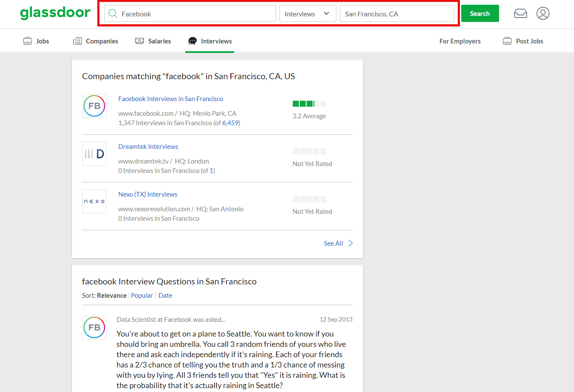The height and width of the screenshot is (392, 574).
Task: Click the search magnifier icon
Action: 113,13
